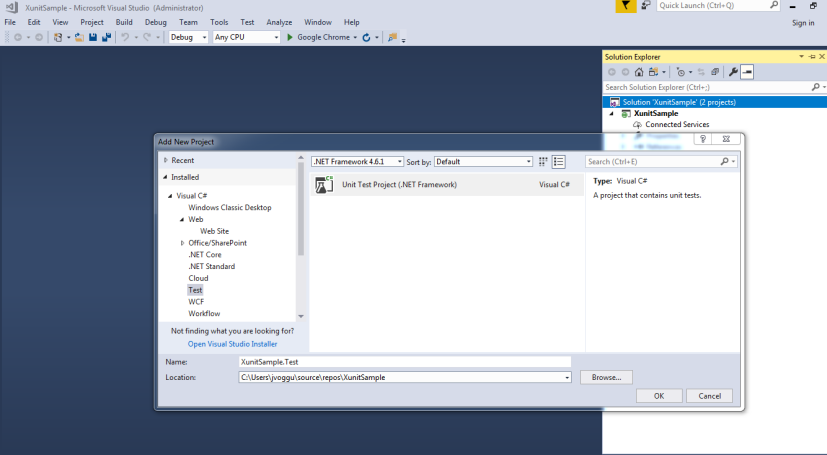
Task: Collapse XunitSample project in Solution Explorer
Action: coord(612,113)
